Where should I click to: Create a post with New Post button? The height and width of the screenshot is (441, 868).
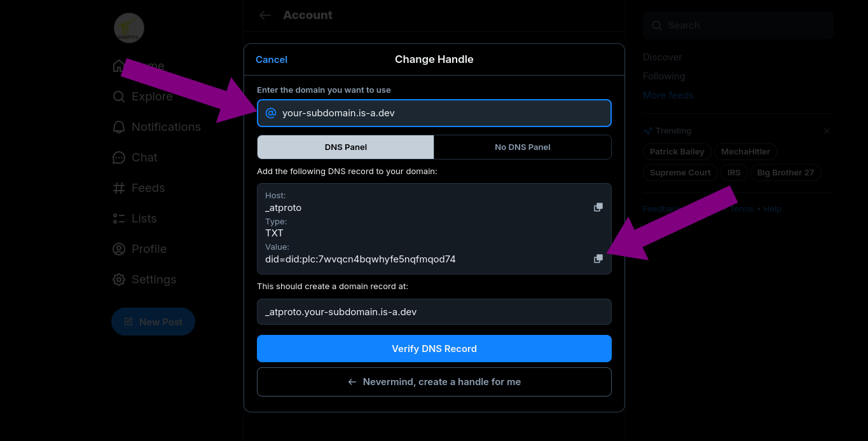click(x=153, y=322)
